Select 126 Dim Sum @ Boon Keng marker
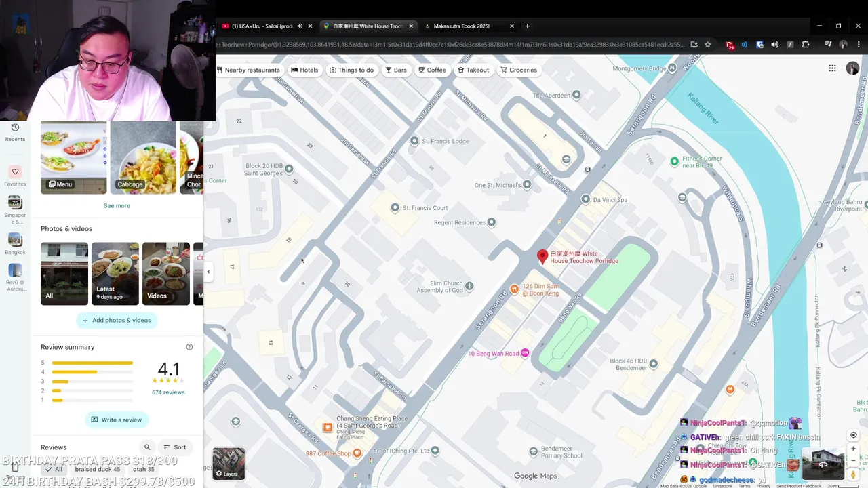 pos(515,289)
